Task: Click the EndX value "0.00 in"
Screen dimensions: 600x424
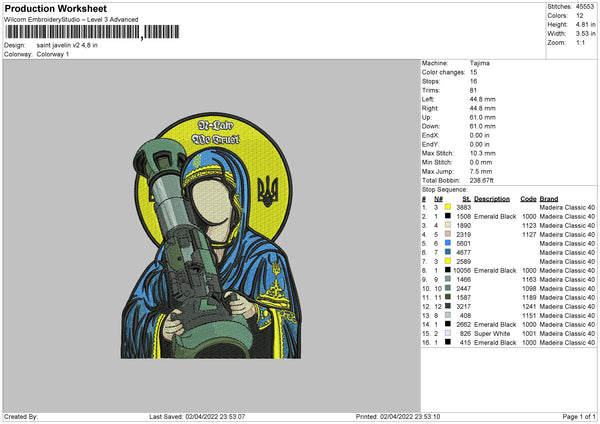Action: [x=479, y=135]
